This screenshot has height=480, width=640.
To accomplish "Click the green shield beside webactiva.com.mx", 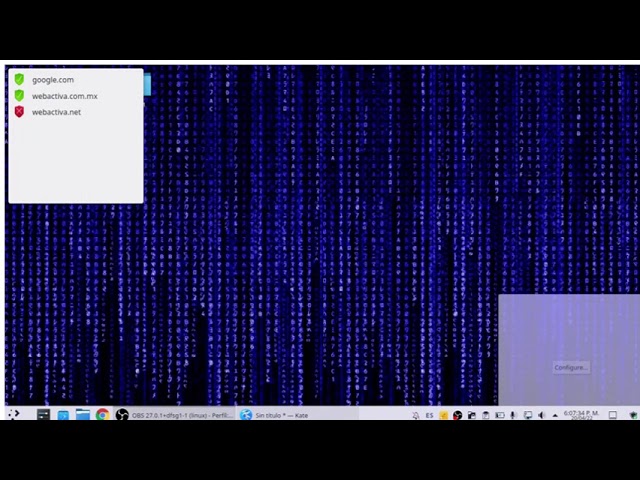I will (19, 96).
